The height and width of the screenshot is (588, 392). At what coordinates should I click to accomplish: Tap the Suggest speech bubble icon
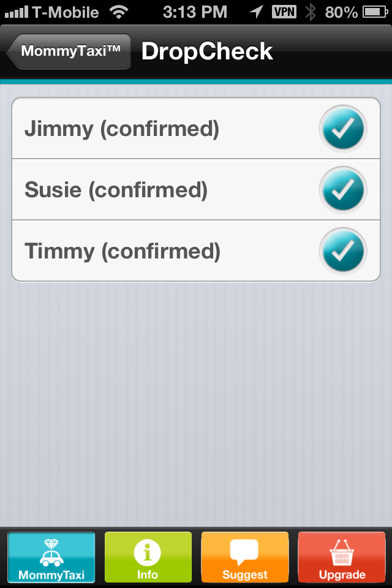(x=244, y=551)
